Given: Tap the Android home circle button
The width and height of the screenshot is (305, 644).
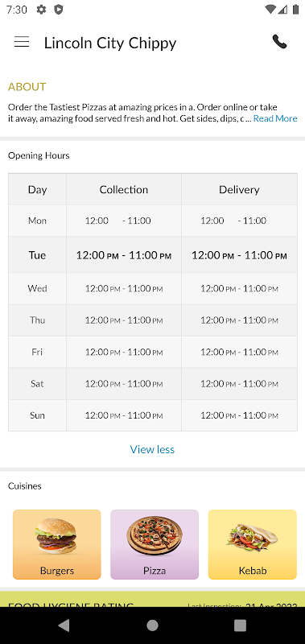Looking at the screenshot, I should coord(152,625).
